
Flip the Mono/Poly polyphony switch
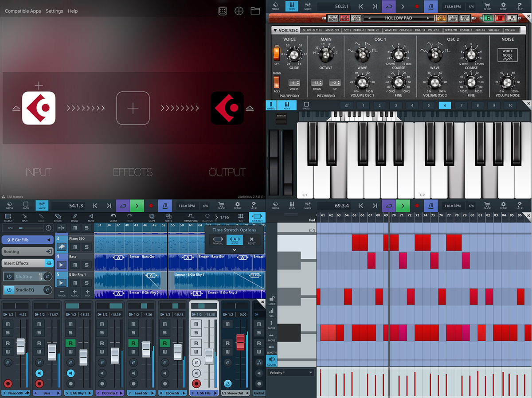[x=277, y=82]
